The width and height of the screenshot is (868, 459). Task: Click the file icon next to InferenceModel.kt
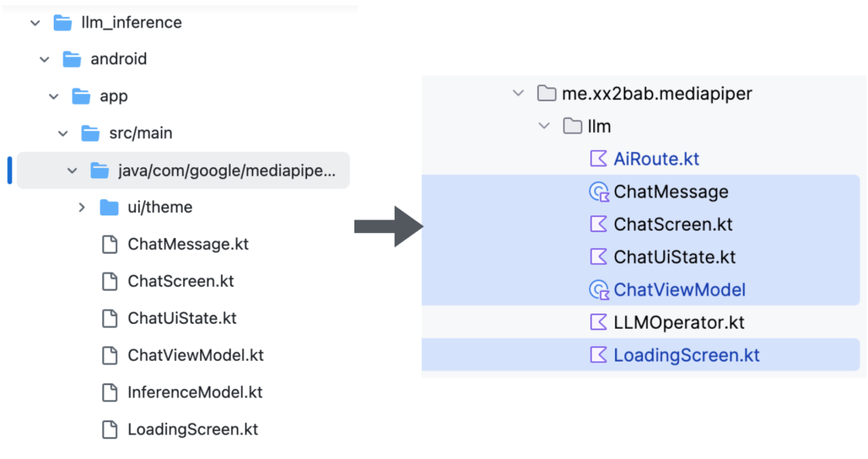coord(109,392)
